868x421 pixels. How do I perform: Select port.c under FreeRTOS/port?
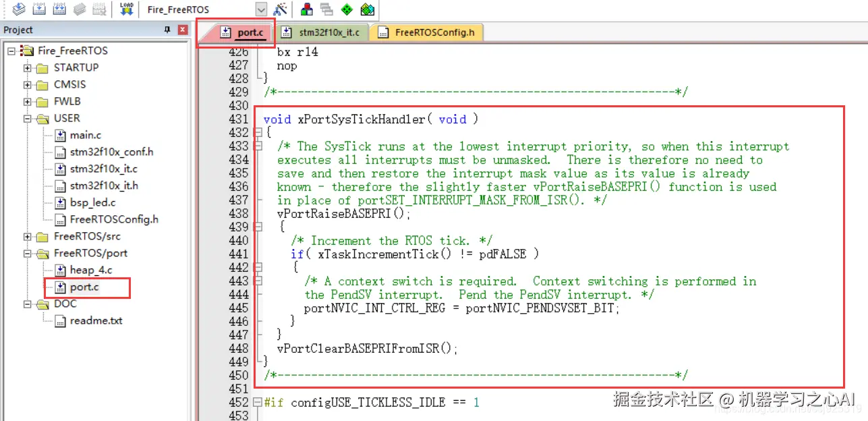85,287
